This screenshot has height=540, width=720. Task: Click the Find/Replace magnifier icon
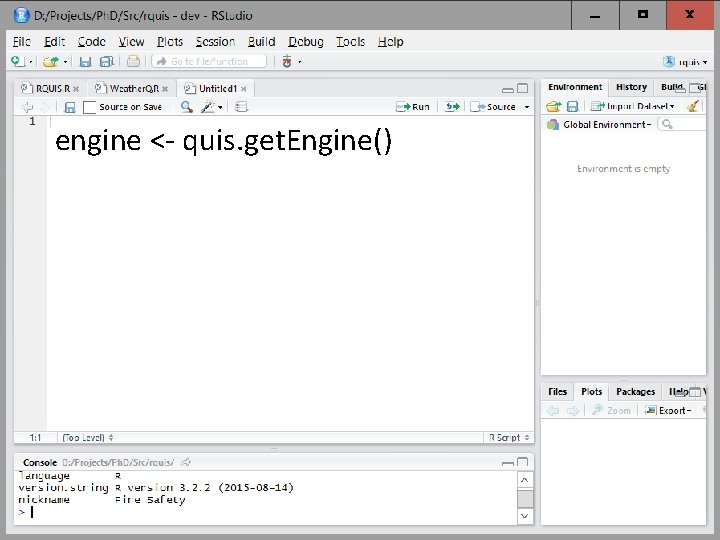[x=186, y=107]
